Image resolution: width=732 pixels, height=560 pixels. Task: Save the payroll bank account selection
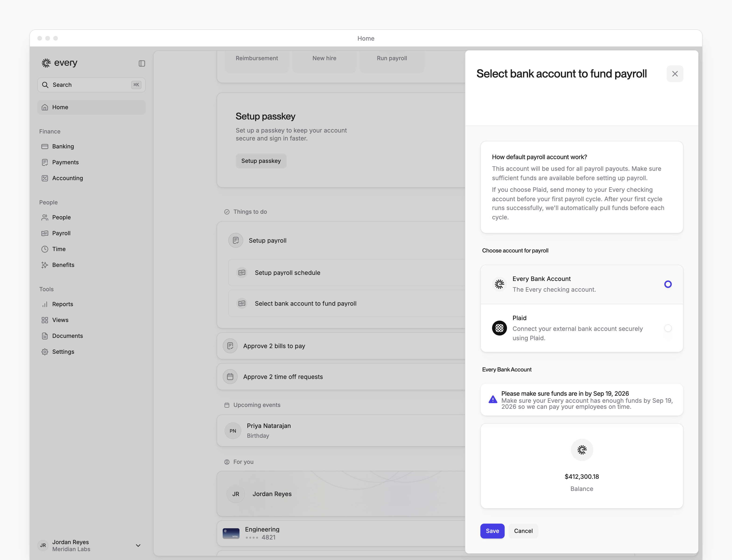point(492,531)
